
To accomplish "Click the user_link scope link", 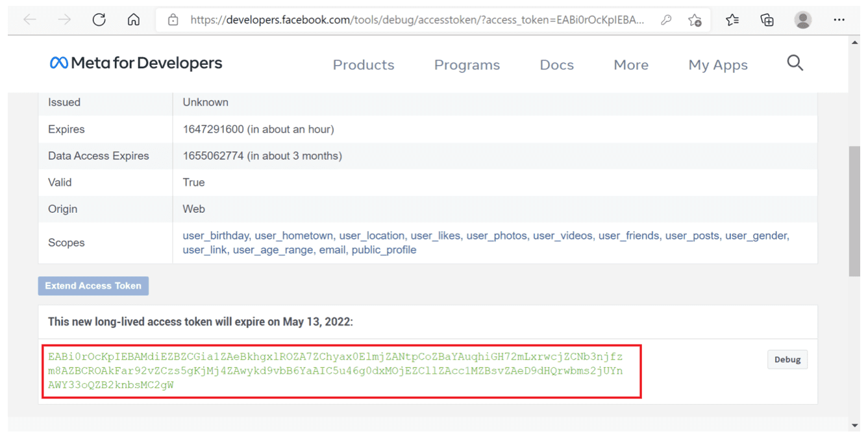I will [x=205, y=250].
